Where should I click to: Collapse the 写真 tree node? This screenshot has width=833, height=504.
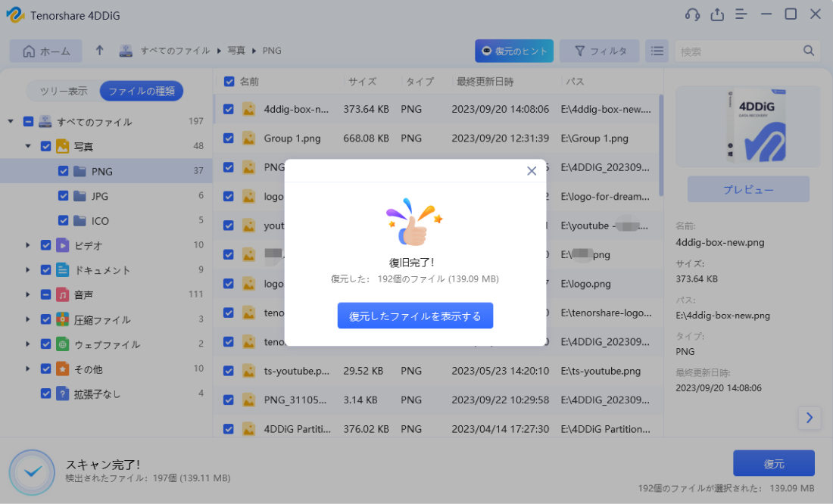pyautogui.click(x=28, y=146)
